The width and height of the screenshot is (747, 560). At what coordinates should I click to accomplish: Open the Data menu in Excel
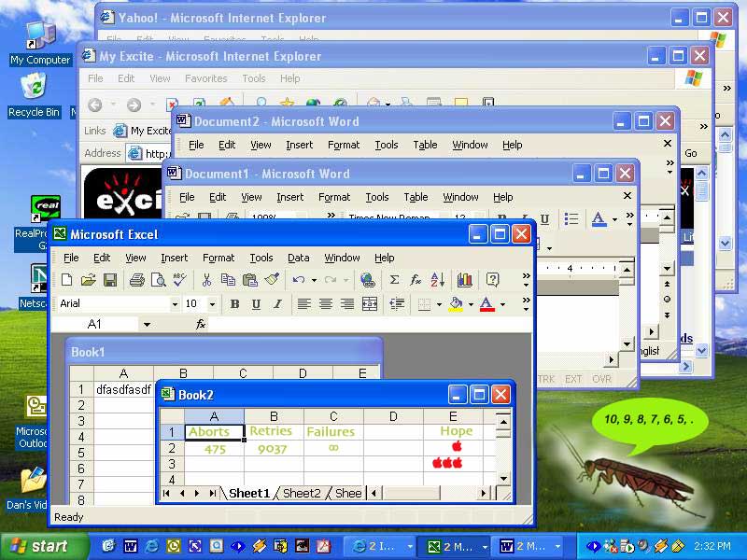pos(298,258)
